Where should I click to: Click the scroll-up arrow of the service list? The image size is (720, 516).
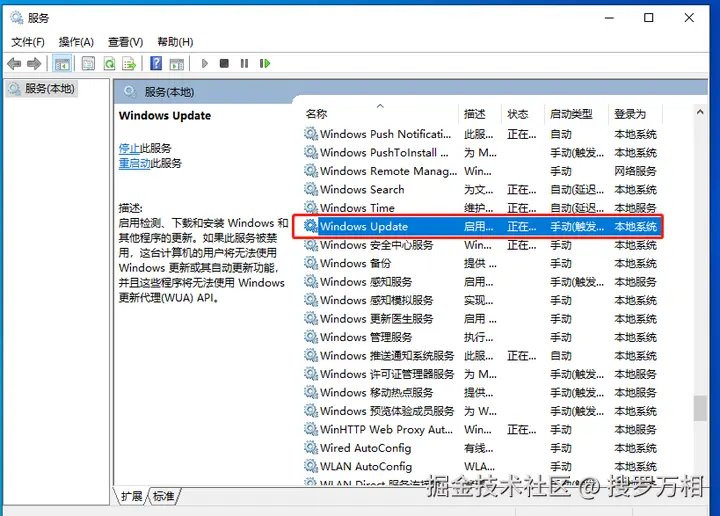(x=700, y=112)
